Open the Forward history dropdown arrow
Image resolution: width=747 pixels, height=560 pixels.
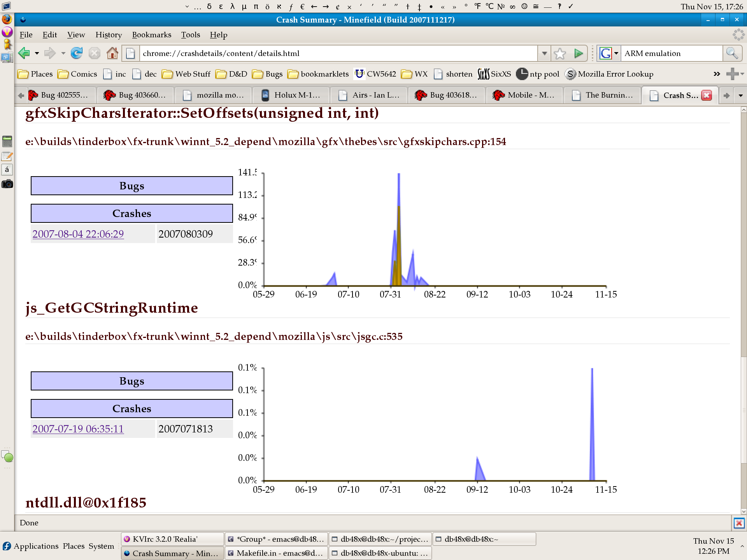pos(63,53)
